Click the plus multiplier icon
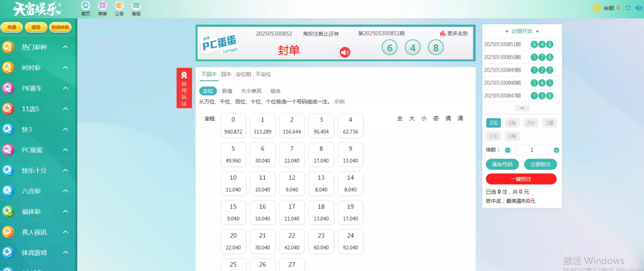 coord(556,150)
